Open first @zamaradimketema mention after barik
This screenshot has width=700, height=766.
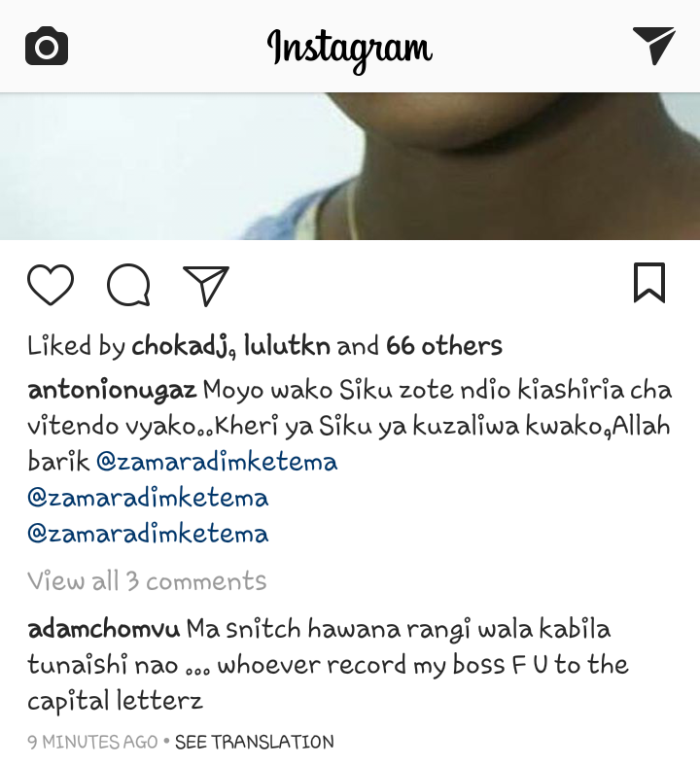point(217,462)
